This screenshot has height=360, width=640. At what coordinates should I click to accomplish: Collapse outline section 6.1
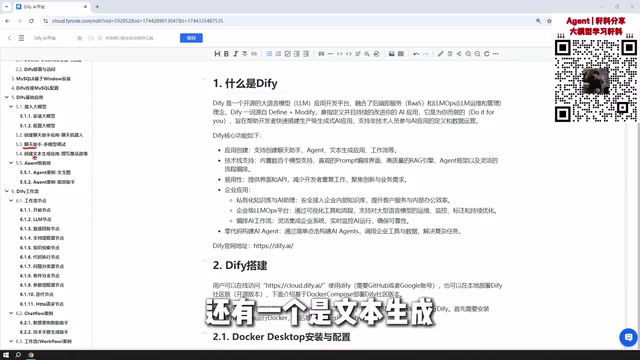(x=11, y=200)
